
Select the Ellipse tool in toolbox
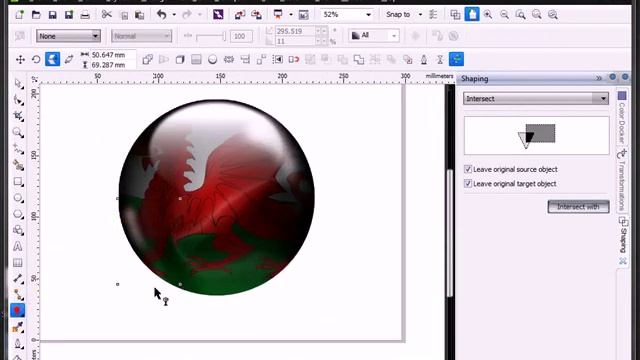click(18, 198)
